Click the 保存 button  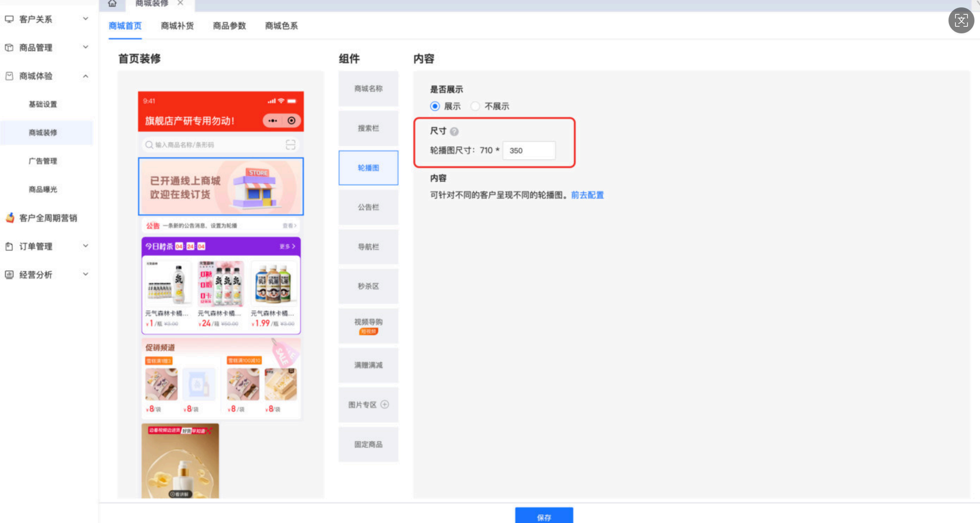tap(544, 517)
